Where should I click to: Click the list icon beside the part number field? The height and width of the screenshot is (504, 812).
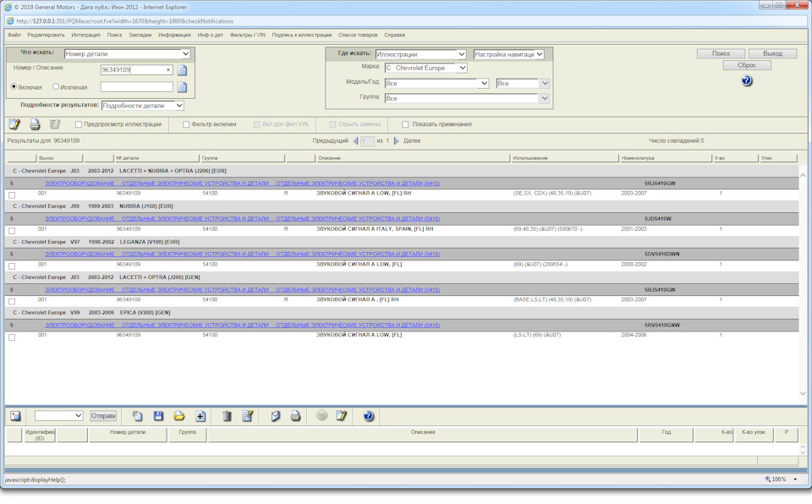[x=182, y=70]
